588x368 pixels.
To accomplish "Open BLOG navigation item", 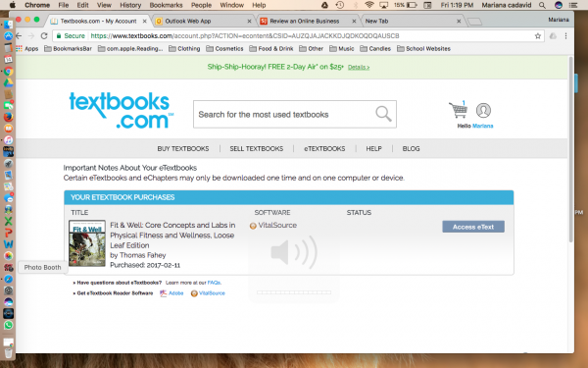I will coord(411,149).
